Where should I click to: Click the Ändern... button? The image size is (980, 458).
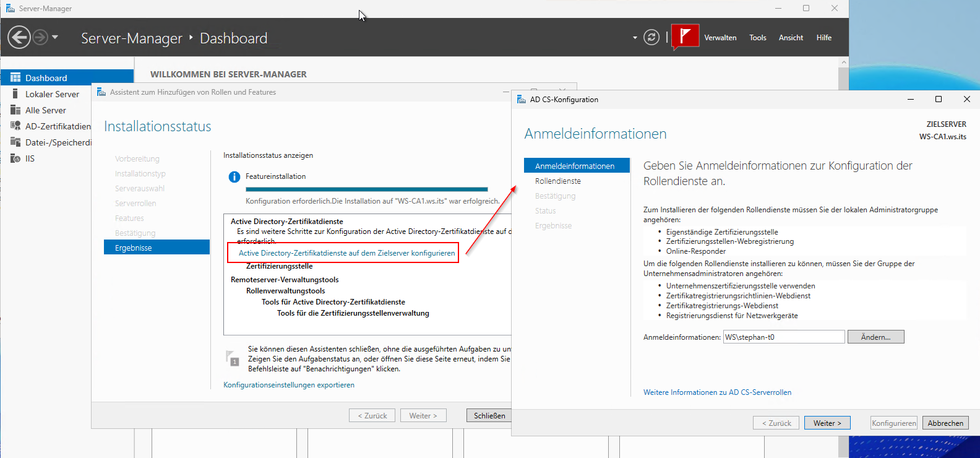tap(876, 337)
